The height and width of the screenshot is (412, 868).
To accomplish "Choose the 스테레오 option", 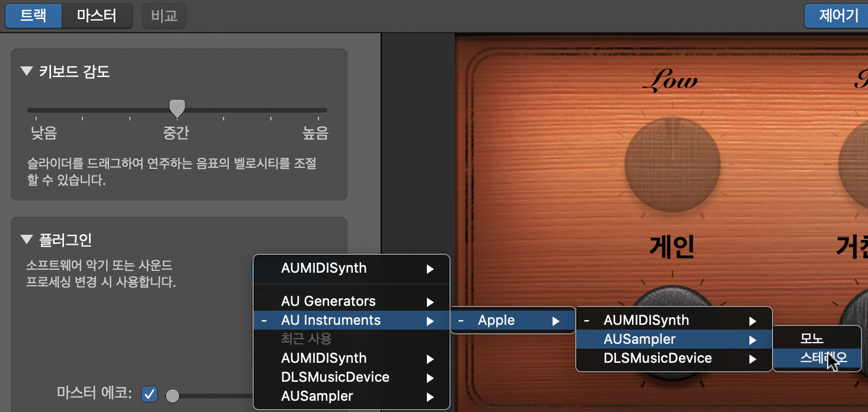I will pos(817,358).
